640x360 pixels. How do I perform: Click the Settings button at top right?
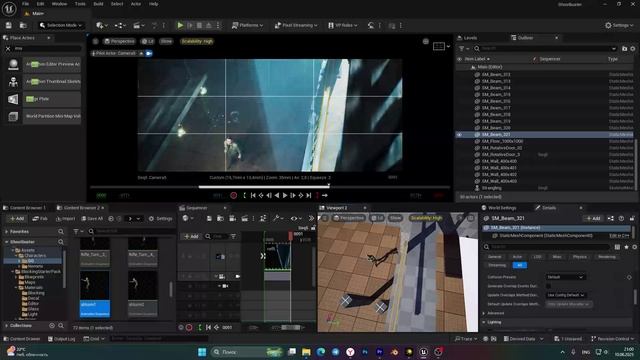[619, 25]
